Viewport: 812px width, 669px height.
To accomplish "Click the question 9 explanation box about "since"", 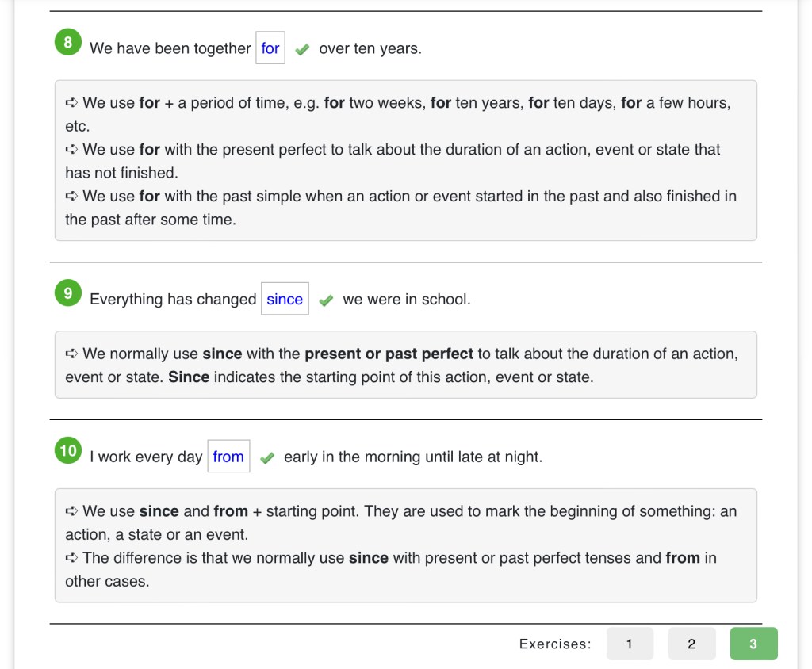I will [x=405, y=365].
